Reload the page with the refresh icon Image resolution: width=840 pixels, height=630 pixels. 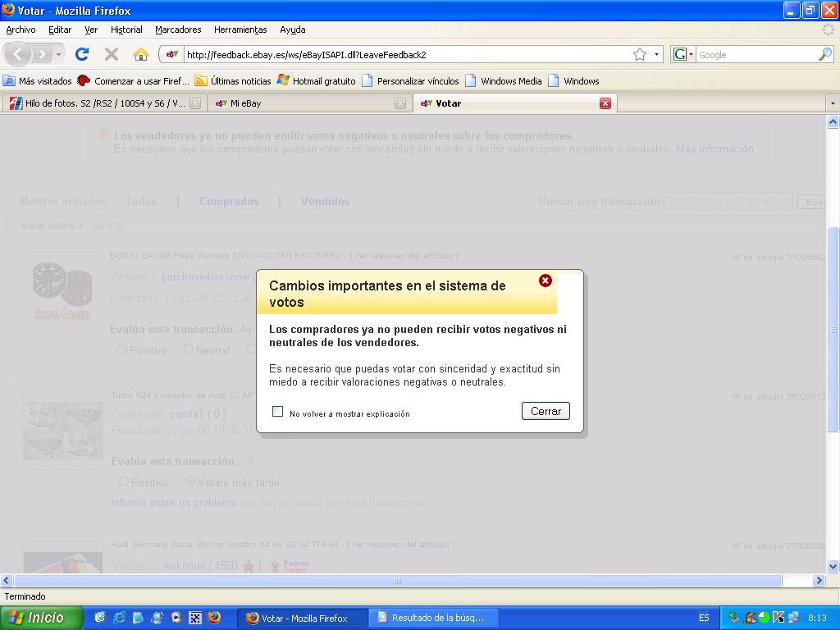click(x=82, y=54)
